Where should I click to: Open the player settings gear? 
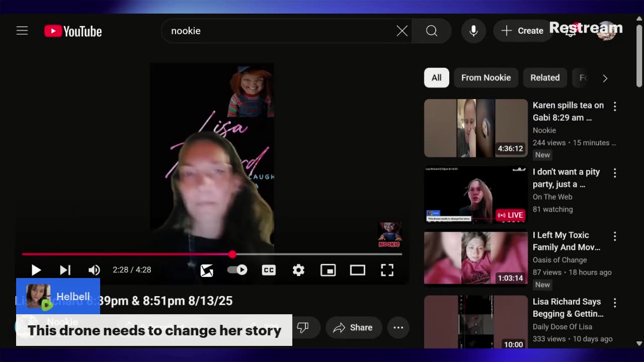point(298,270)
